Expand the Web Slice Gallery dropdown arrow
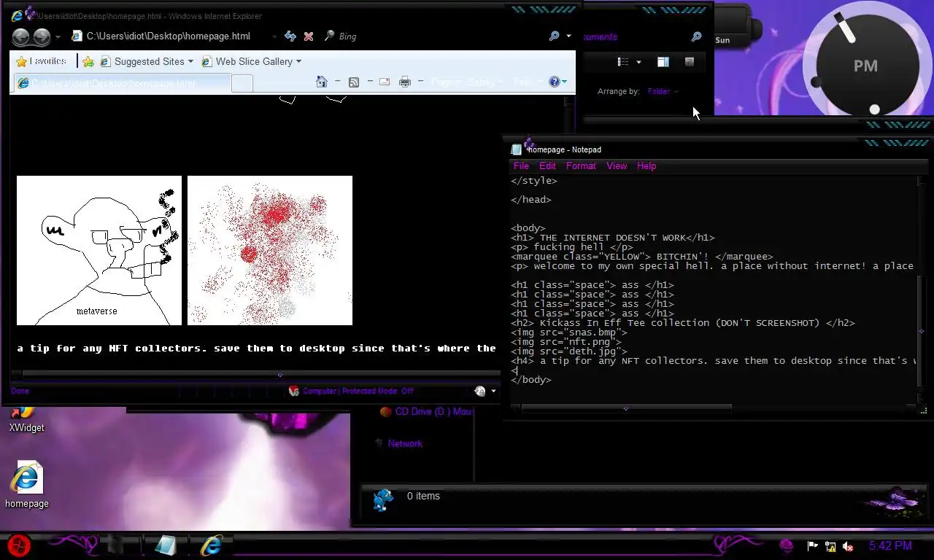The width and height of the screenshot is (934, 560). [298, 62]
